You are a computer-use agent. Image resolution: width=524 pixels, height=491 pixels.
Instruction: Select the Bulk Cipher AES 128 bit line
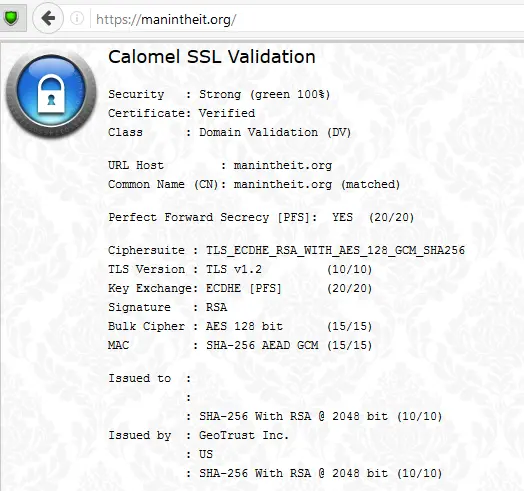pyautogui.click(x=240, y=326)
